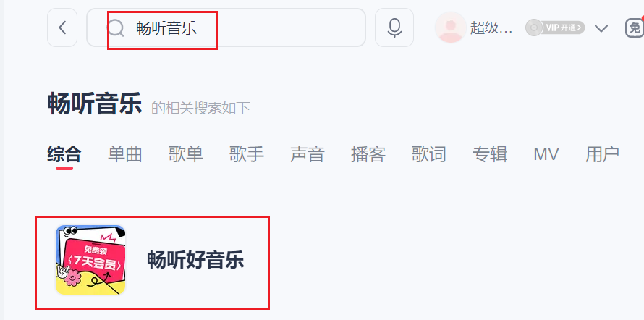Click the magnifier search icon

click(x=115, y=28)
